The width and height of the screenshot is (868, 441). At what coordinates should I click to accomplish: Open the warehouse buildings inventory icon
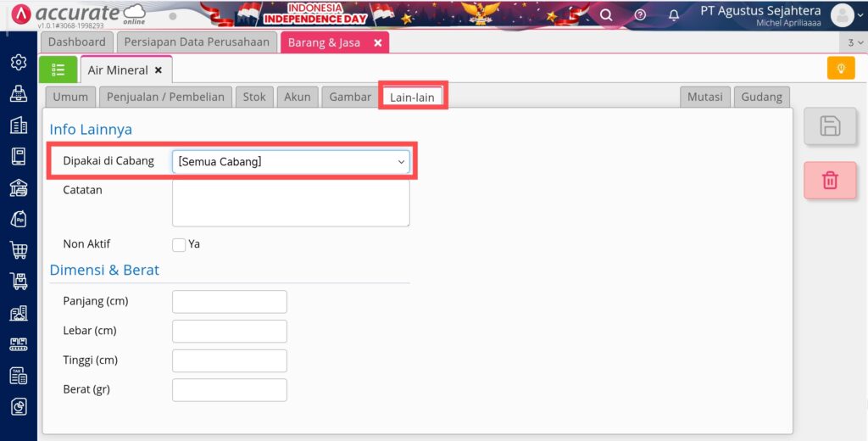[x=19, y=314]
